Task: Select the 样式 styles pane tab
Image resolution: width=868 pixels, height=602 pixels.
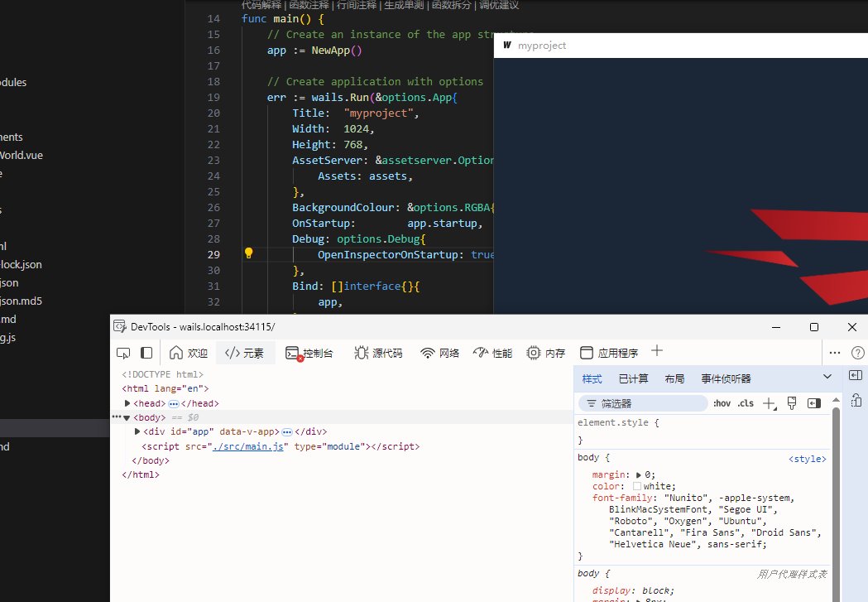Action: [x=592, y=378]
